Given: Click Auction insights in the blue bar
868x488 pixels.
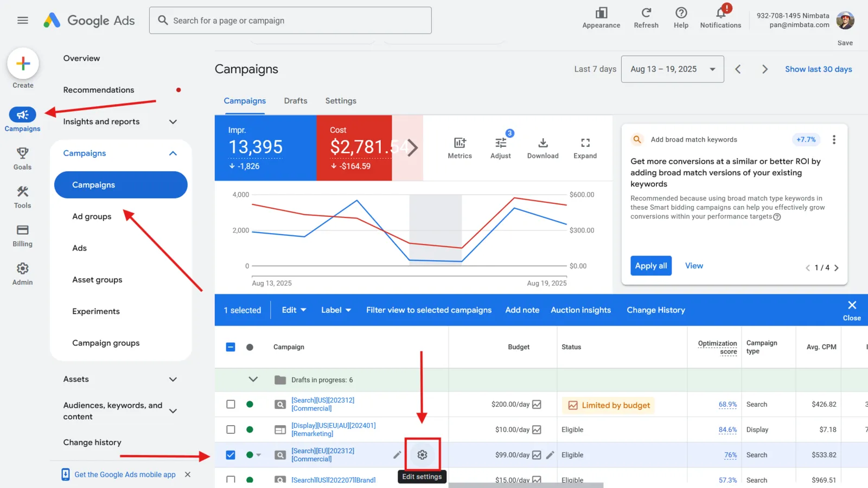Looking at the screenshot, I should (x=580, y=310).
